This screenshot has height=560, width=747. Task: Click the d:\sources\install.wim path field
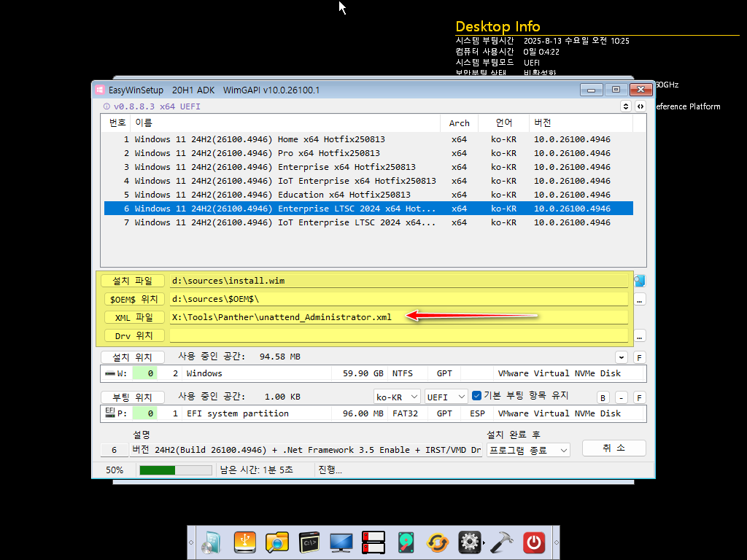(x=399, y=281)
